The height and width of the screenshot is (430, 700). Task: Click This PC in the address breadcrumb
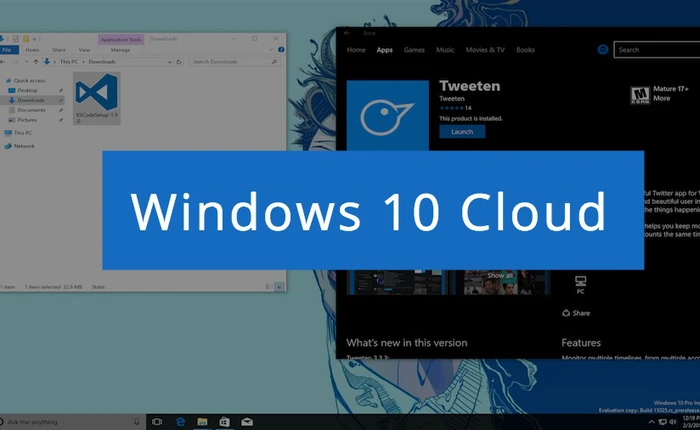(x=69, y=62)
